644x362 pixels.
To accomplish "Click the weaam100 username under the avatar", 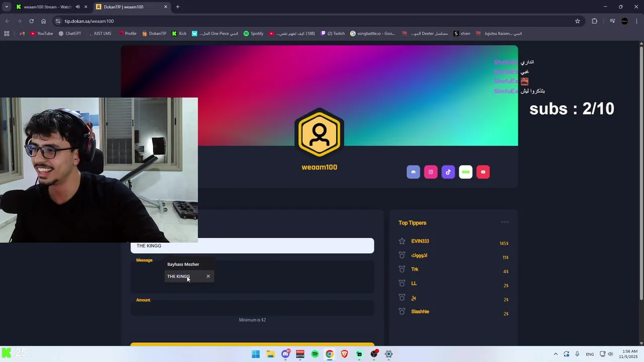I will coord(319,167).
